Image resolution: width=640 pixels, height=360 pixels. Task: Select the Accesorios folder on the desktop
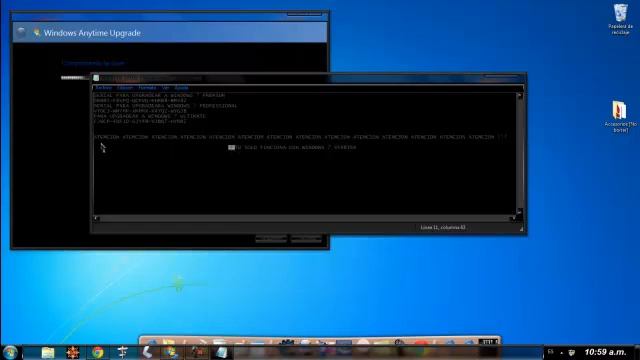click(620, 116)
